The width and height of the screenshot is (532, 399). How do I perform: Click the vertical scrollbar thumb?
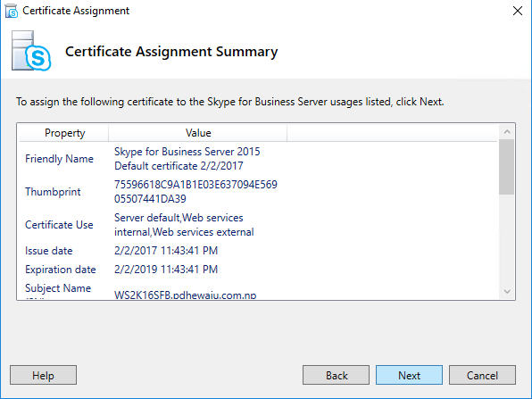pyautogui.click(x=506, y=167)
